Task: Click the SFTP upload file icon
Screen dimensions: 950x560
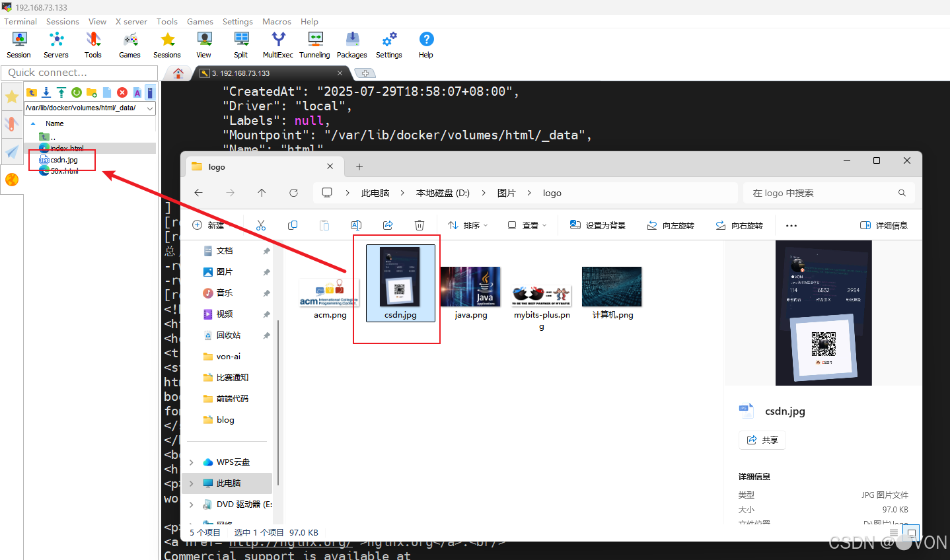Action: [61, 92]
